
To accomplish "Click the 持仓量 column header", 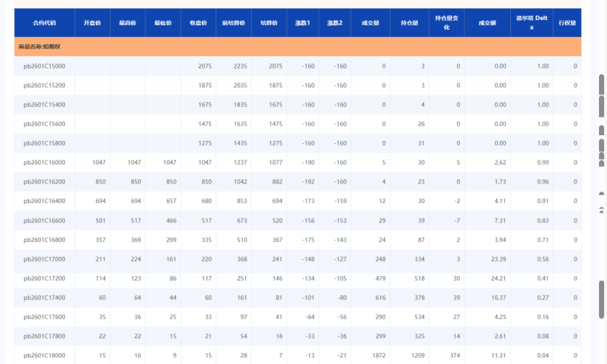I will (x=410, y=23).
